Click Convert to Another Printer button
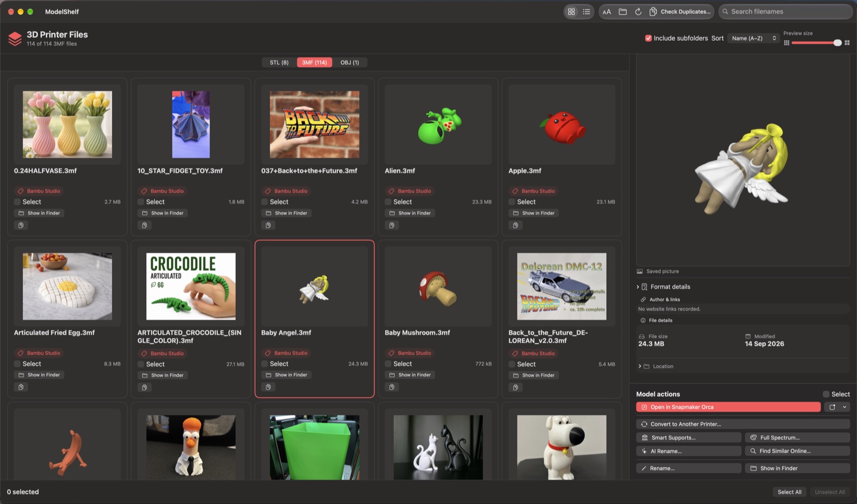Image resolution: width=857 pixels, height=504 pixels. pyautogui.click(x=743, y=424)
